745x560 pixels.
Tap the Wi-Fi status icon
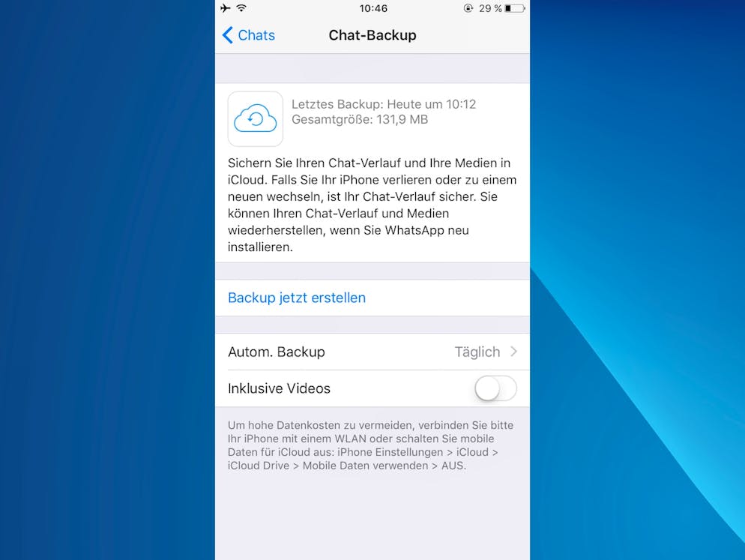point(242,8)
